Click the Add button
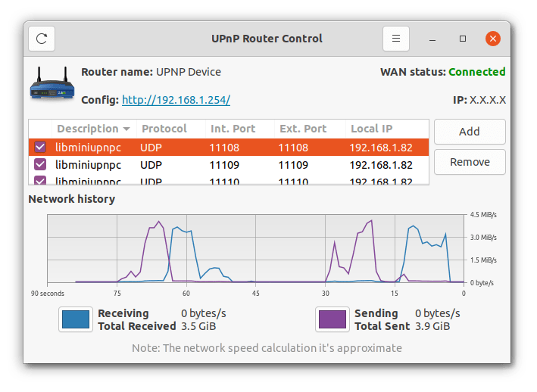This screenshot has width=537, height=392. pyautogui.click(x=470, y=132)
